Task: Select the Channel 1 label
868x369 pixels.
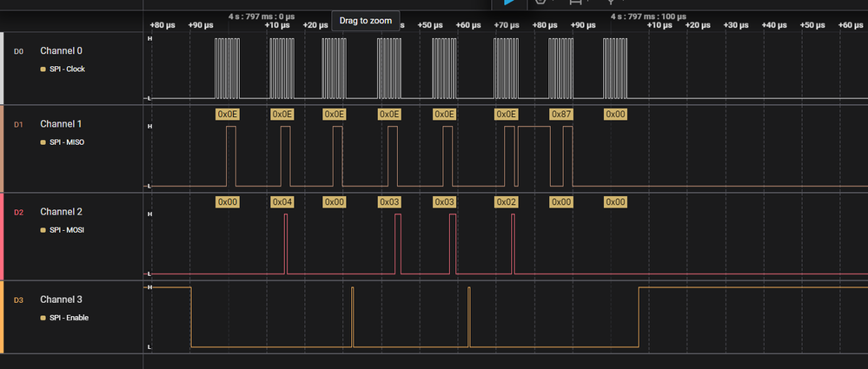Action: [61, 124]
